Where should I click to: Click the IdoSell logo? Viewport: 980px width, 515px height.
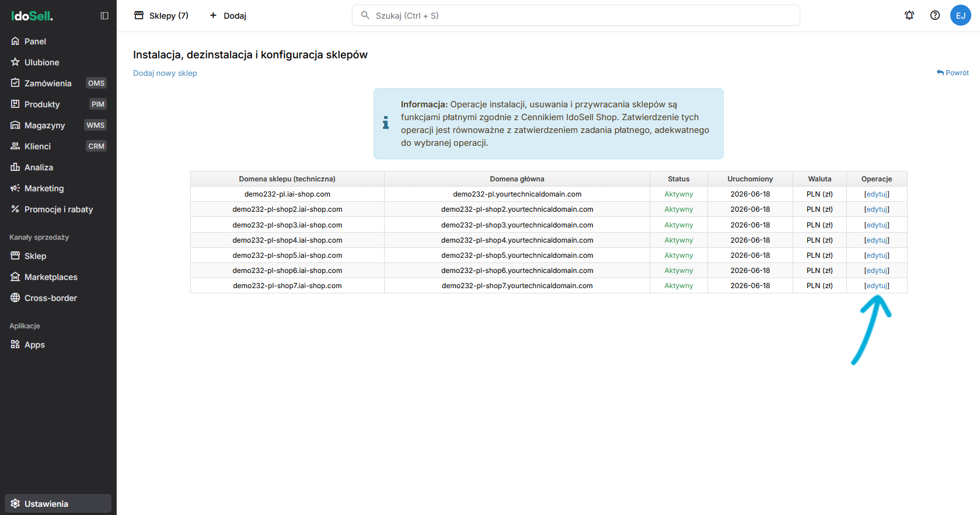pos(32,16)
